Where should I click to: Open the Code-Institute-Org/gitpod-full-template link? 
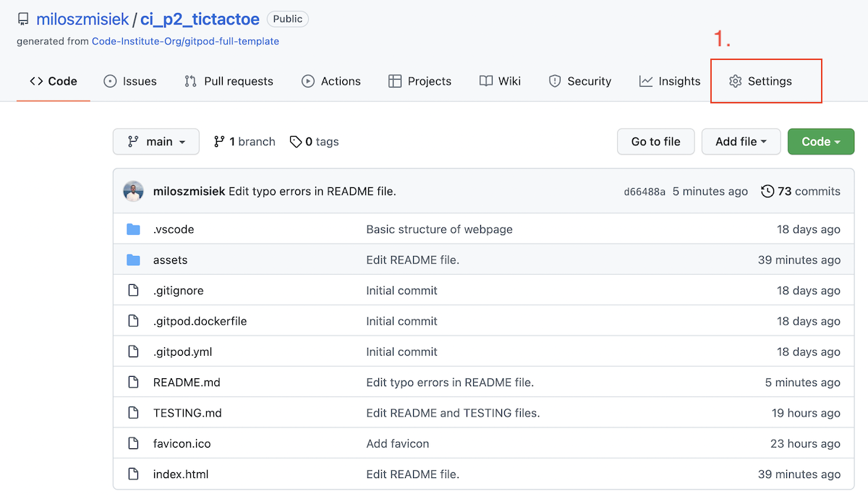[x=185, y=41]
